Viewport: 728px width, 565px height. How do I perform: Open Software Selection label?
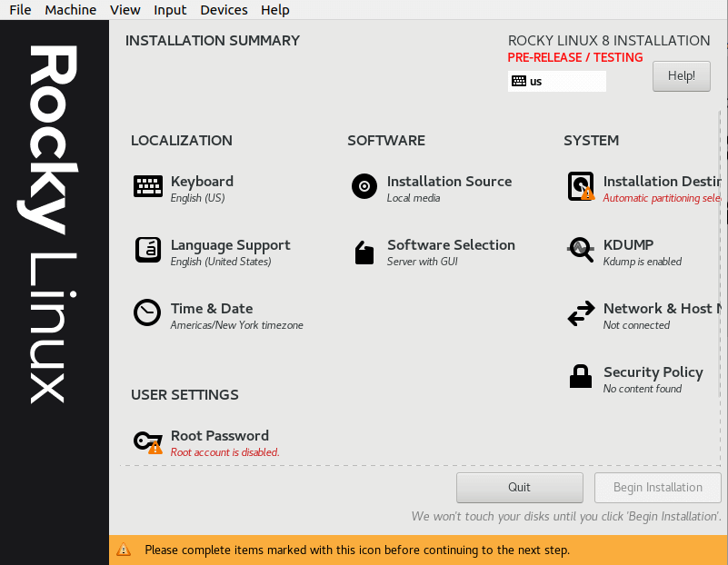[452, 245]
